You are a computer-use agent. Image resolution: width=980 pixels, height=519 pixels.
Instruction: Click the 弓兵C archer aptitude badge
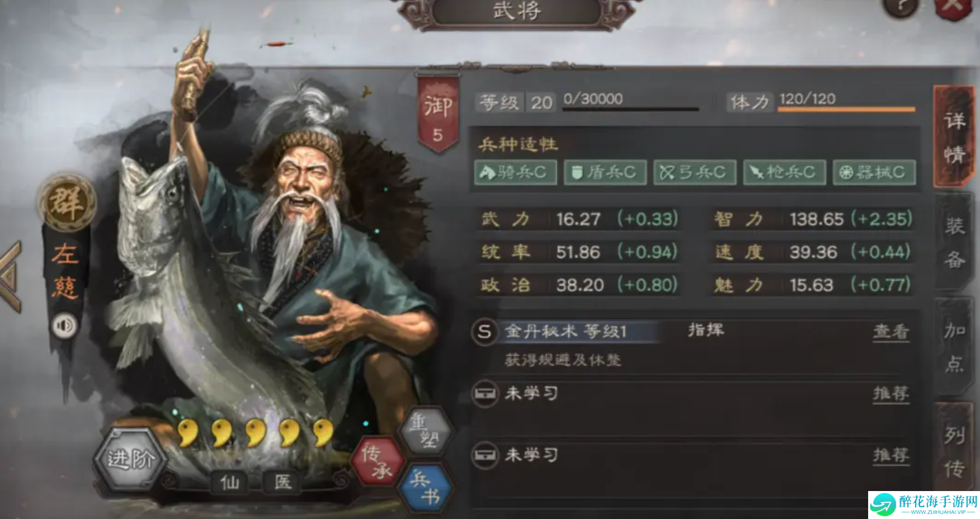pos(694,172)
